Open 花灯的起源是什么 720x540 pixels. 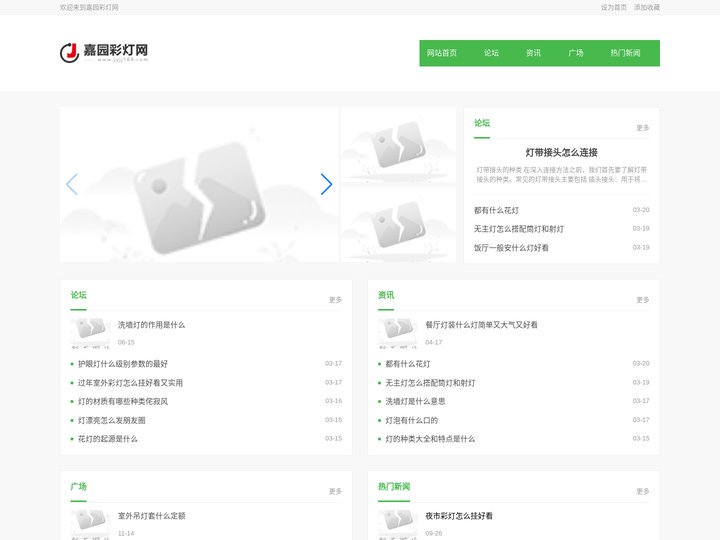[108, 439]
